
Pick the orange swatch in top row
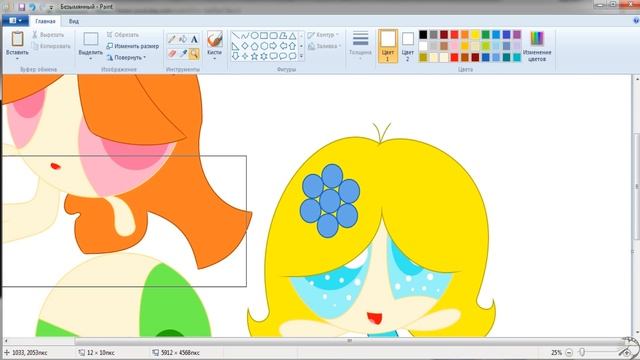pyautogui.click(x=465, y=35)
